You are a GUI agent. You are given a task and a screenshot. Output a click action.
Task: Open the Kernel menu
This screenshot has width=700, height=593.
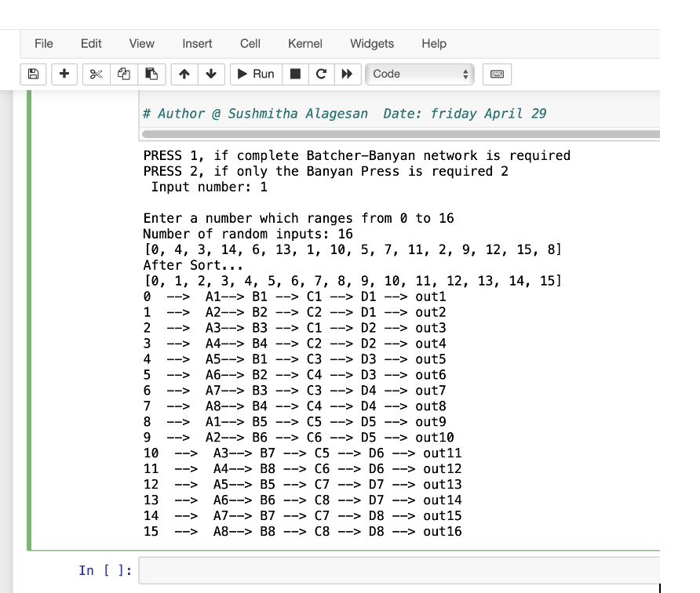(x=304, y=44)
